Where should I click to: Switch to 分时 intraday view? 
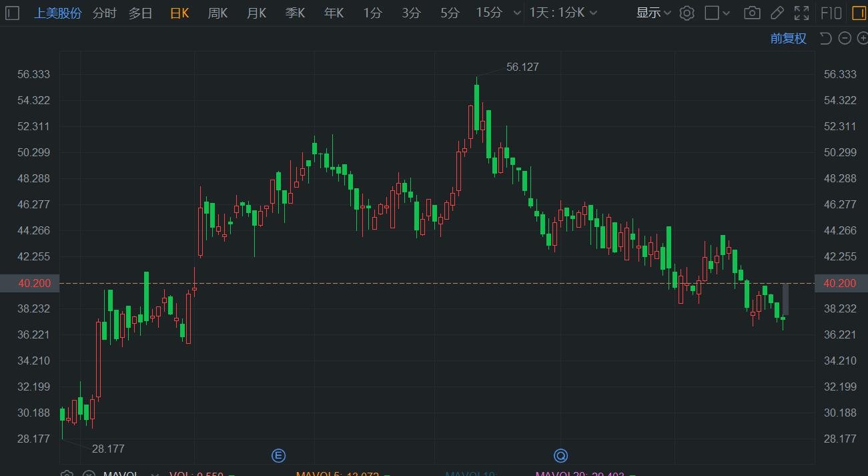pyautogui.click(x=104, y=13)
